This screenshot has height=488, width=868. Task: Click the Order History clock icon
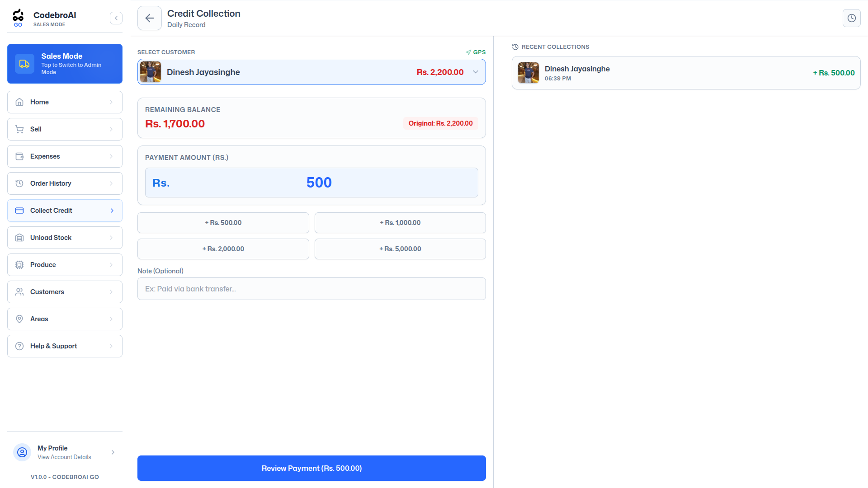[19, 183]
